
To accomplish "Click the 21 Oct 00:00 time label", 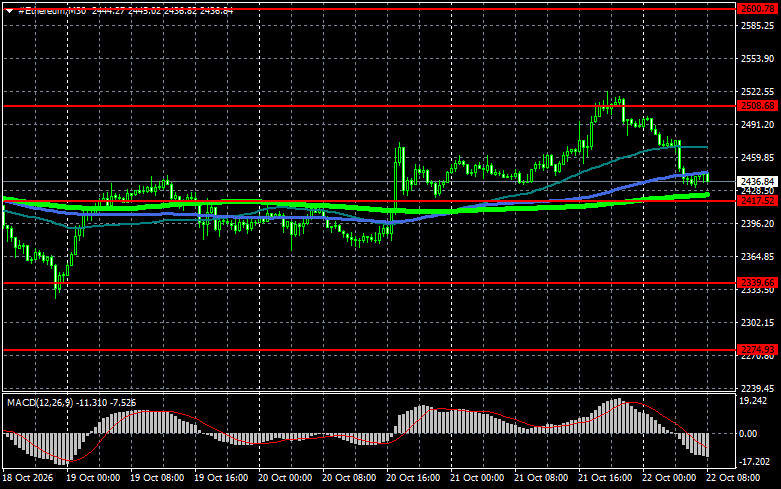I will pos(477,478).
